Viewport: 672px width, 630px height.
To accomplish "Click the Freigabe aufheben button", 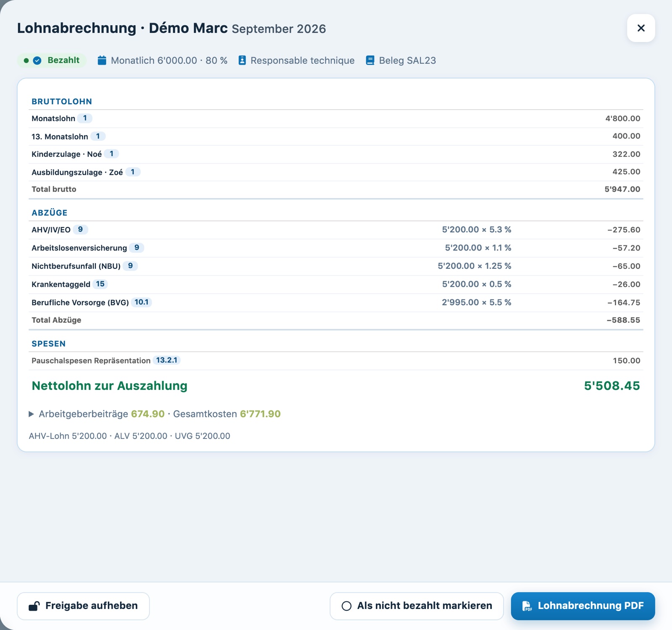I will [83, 606].
